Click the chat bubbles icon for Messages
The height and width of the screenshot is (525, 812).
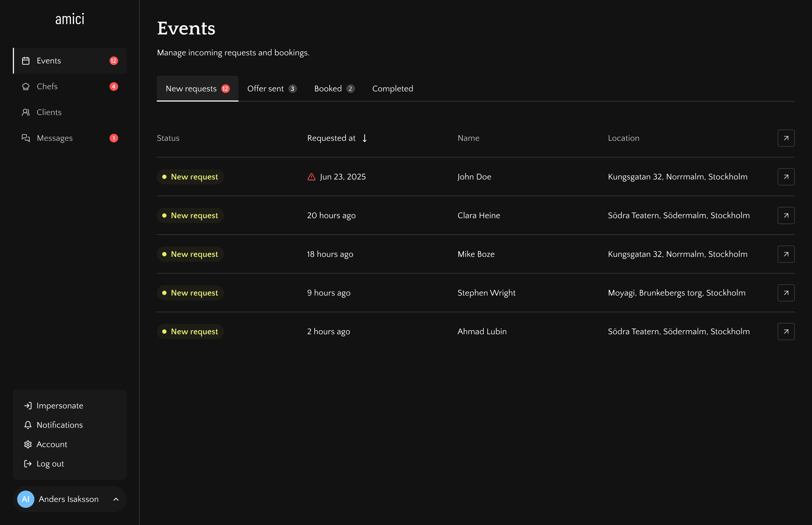(x=26, y=138)
